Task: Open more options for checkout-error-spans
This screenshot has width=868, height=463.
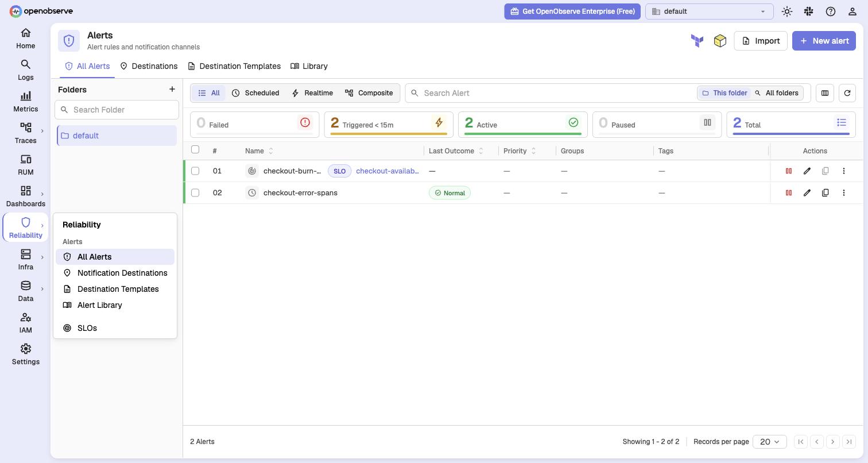Action: point(843,192)
